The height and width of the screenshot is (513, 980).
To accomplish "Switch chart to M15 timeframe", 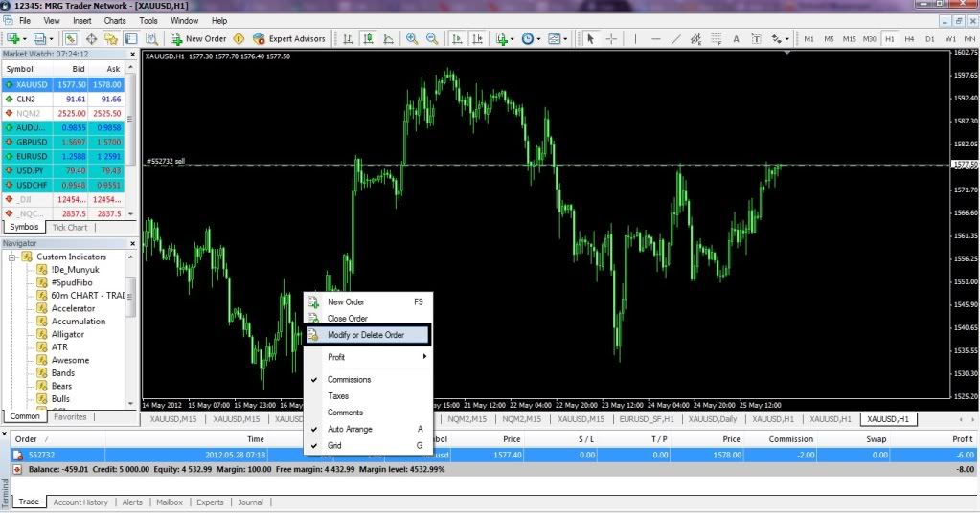I will 849,38.
